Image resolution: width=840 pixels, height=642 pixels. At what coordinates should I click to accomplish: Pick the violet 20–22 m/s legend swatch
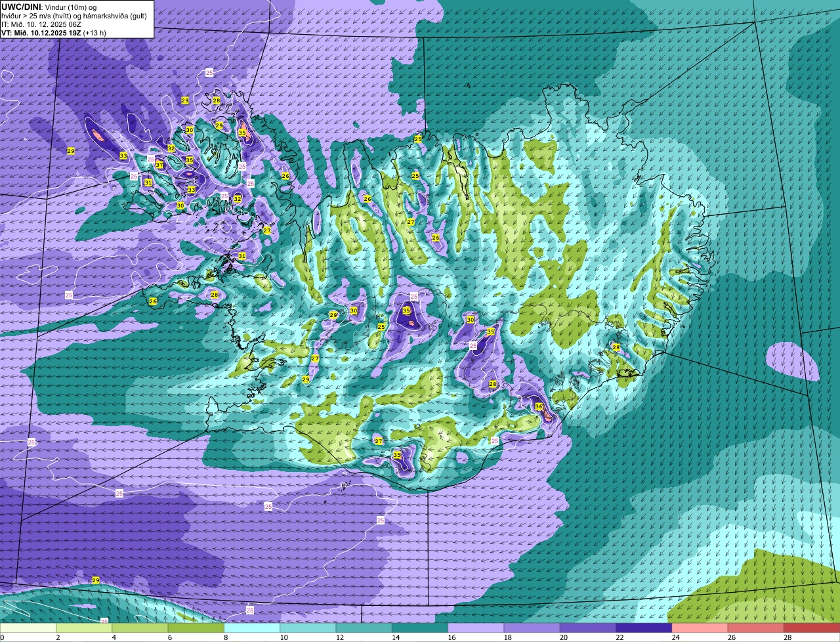589,628
